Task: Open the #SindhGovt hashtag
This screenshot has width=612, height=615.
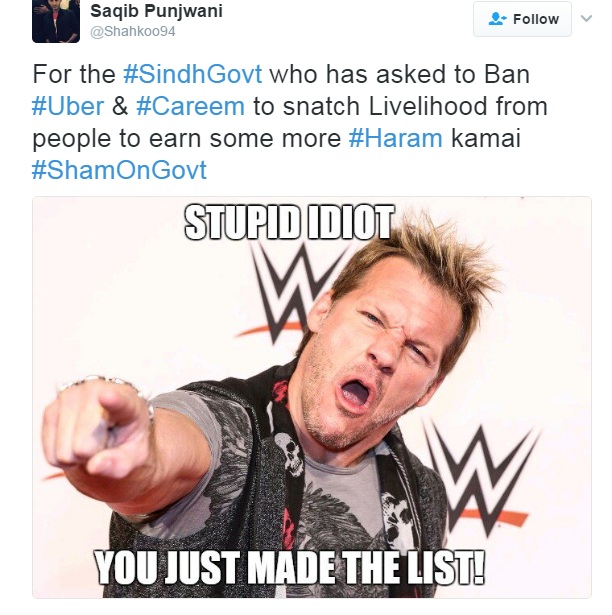Action: tap(193, 74)
